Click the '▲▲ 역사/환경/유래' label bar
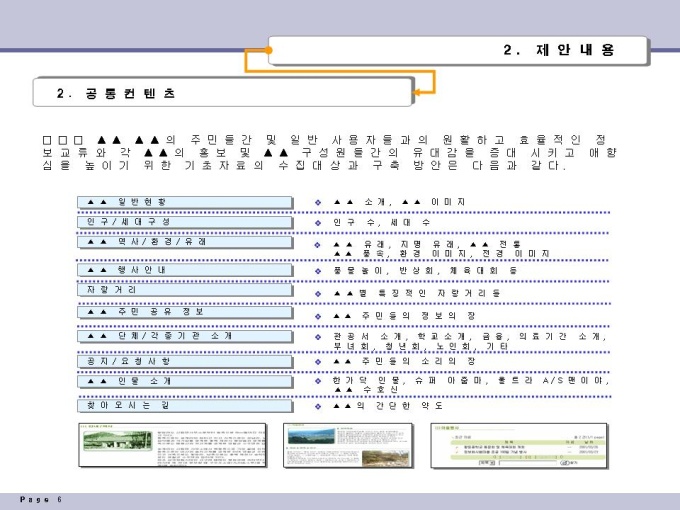The image size is (680, 510). point(185,242)
